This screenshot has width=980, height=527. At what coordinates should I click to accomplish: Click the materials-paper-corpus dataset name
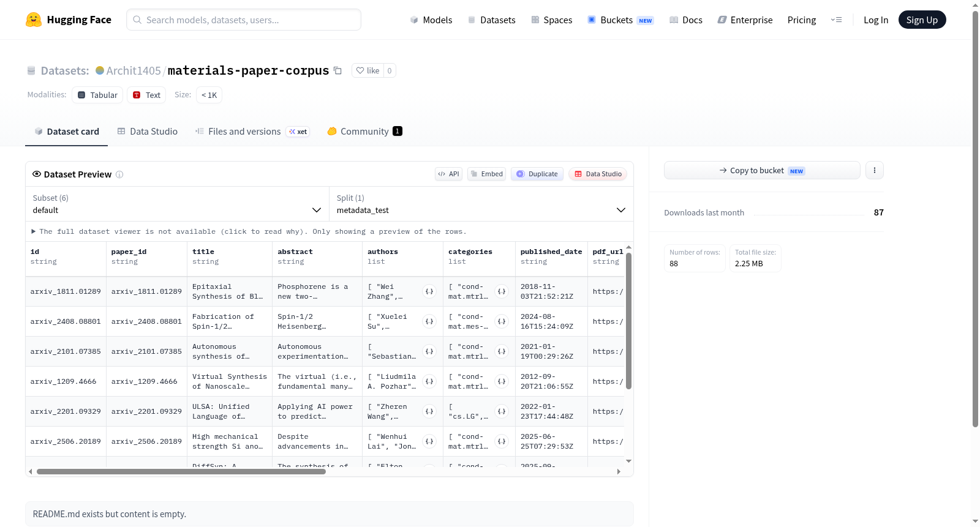click(x=248, y=70)
